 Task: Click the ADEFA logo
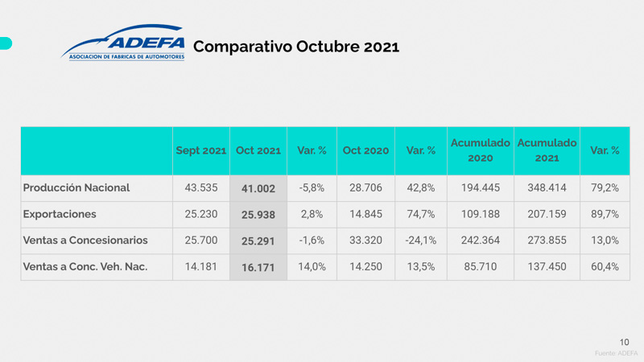[x=123, y=44]
